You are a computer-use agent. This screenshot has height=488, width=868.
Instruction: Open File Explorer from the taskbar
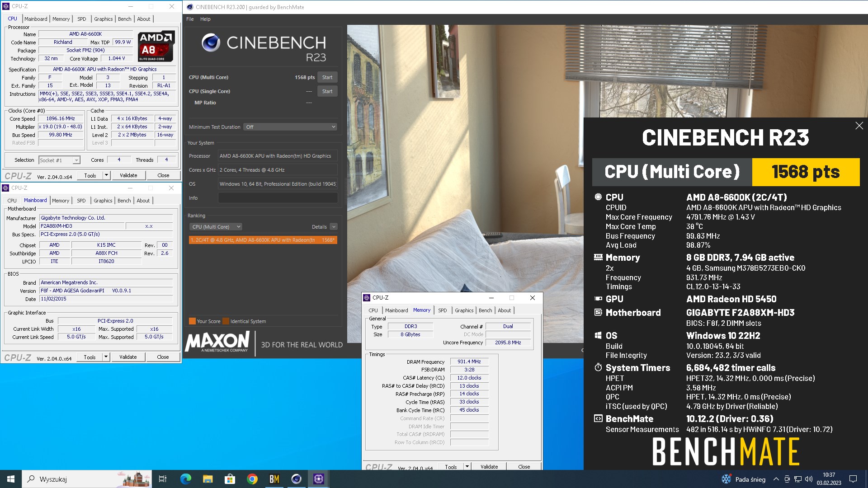(x=208, y=479)
